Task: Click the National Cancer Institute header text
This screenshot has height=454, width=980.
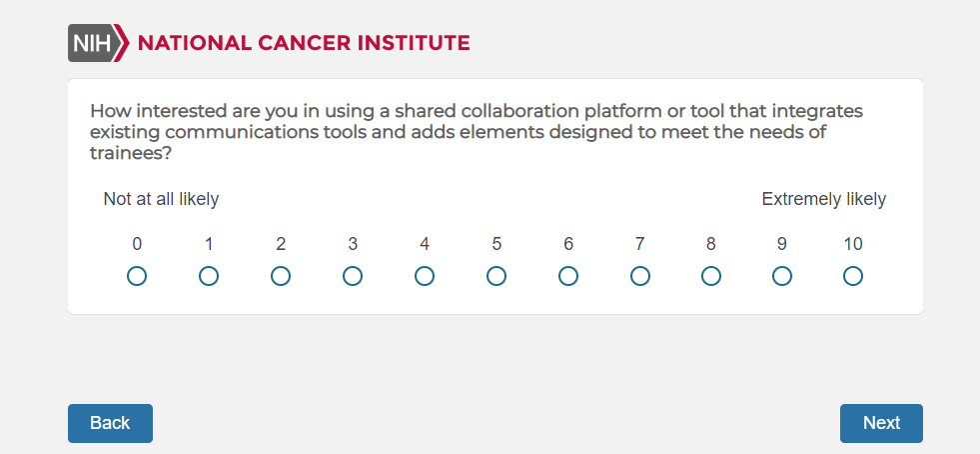Action: click(303, 43)
